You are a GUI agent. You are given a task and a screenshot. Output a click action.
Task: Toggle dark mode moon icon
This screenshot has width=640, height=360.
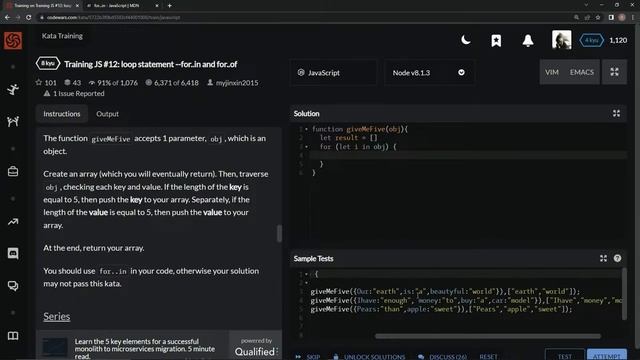coord(465,40)
